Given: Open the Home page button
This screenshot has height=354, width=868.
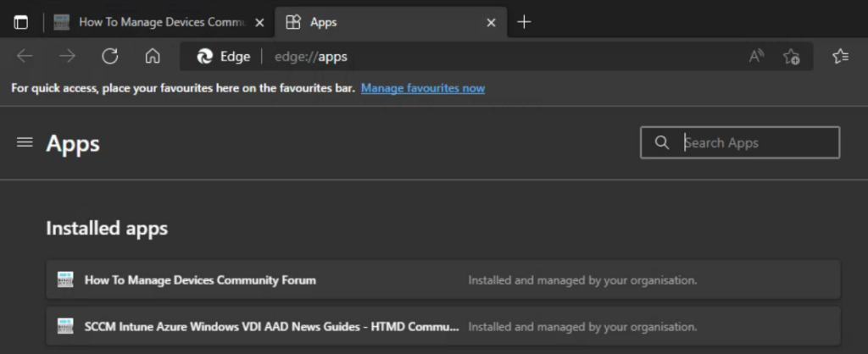Looking at the screenshot, I should (x=153, y=56).
